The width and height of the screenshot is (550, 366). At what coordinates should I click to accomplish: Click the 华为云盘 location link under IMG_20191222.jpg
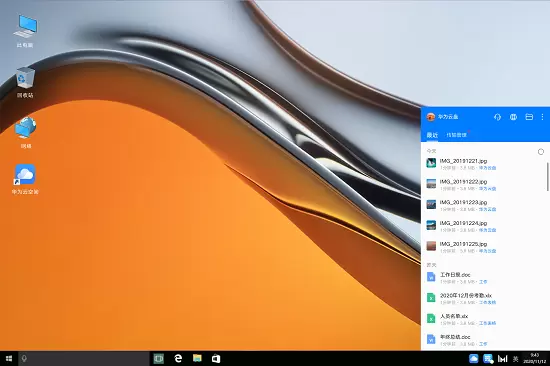point(488,189)
